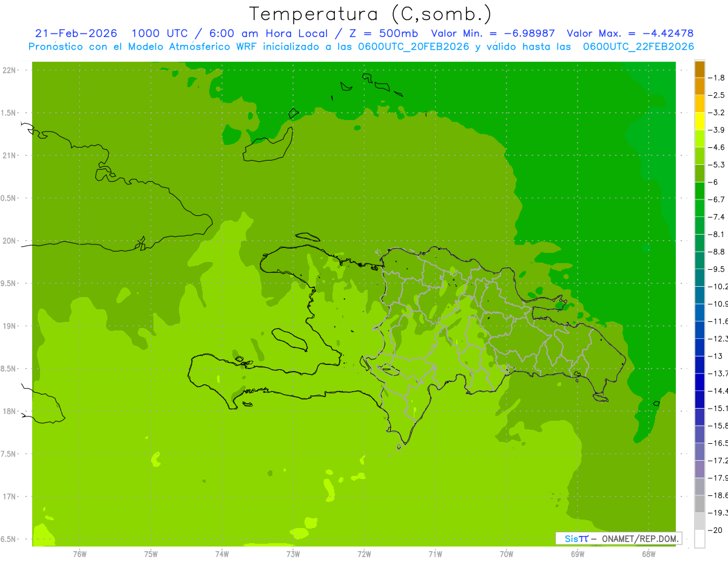Select the swatch between -3.9 and -4.6
The image size is (728, 562).
699,139
